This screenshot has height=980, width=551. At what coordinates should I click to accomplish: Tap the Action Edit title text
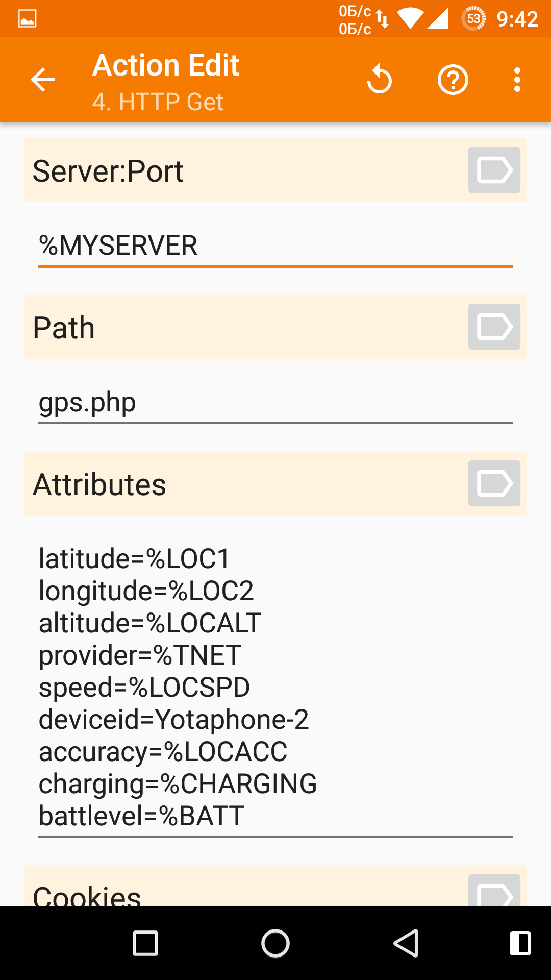pos(166,65)
